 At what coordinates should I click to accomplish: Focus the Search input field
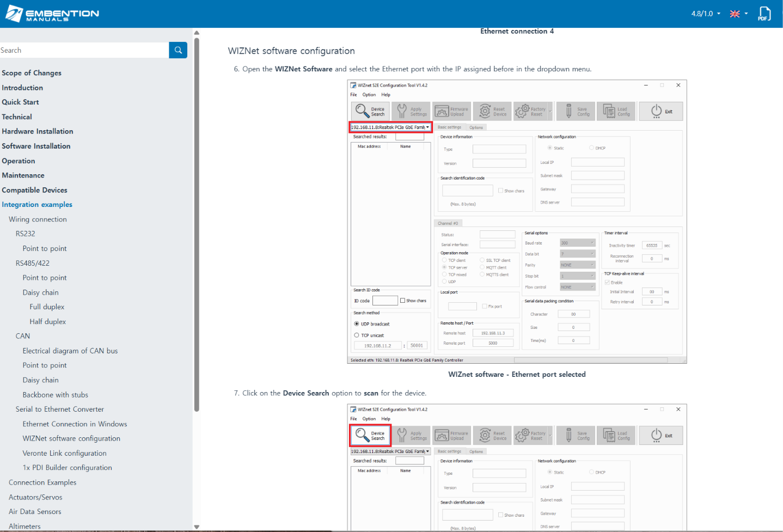coord(84,50)
